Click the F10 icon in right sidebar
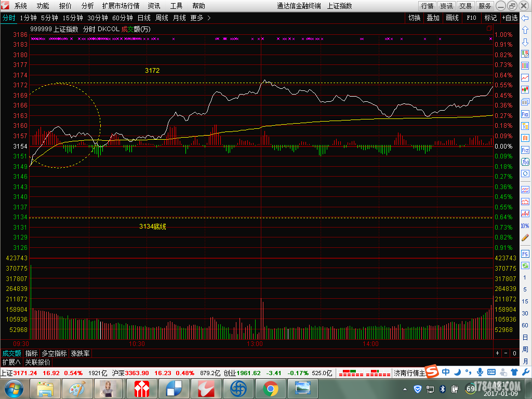The image size is (532, 399). [x=525, y=114]
